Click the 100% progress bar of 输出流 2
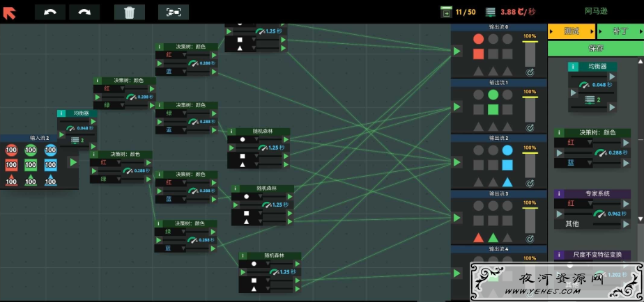Image resolution: width=644 pixels, height=302 pixels. tap(530, 164)
